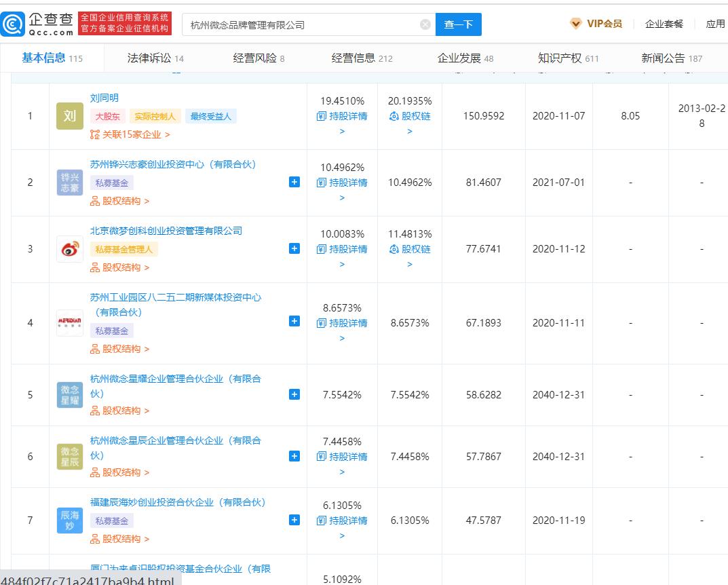
Task: Open the 应用 menu
Action: [716, 24]
